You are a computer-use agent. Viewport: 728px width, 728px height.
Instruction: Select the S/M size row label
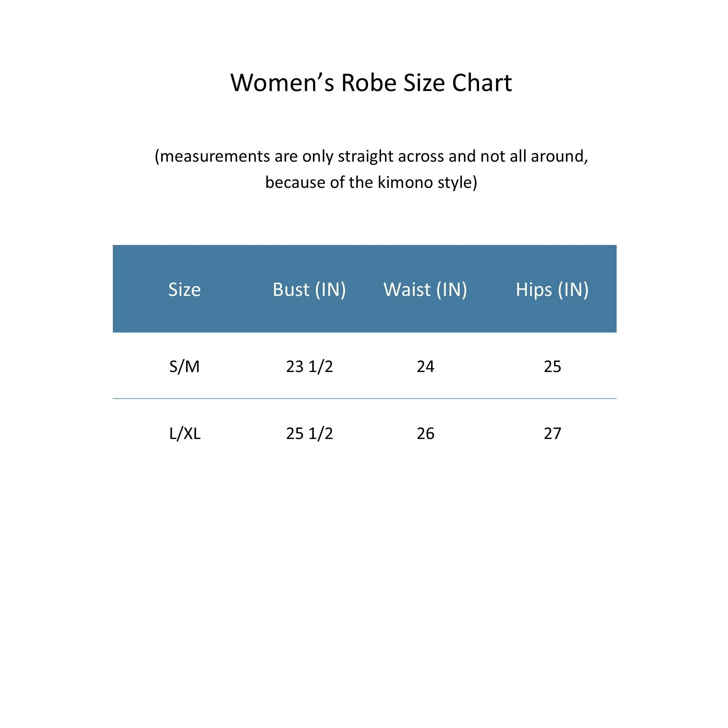[x=184, y=367]
